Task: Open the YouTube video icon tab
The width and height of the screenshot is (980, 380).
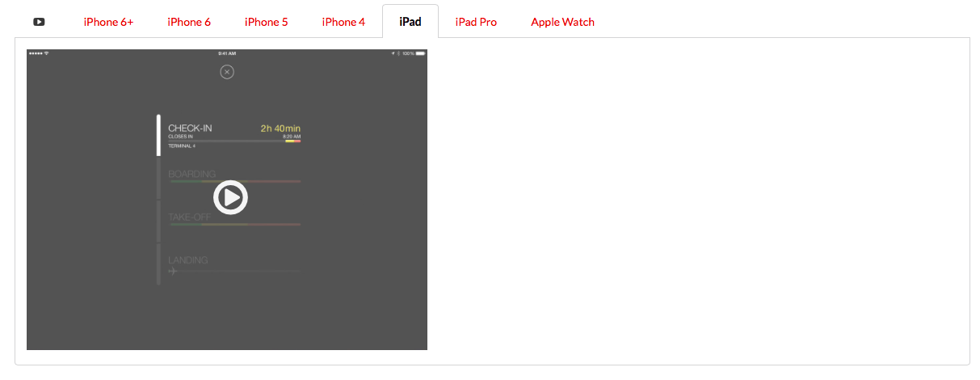Action: pos(39,22)
